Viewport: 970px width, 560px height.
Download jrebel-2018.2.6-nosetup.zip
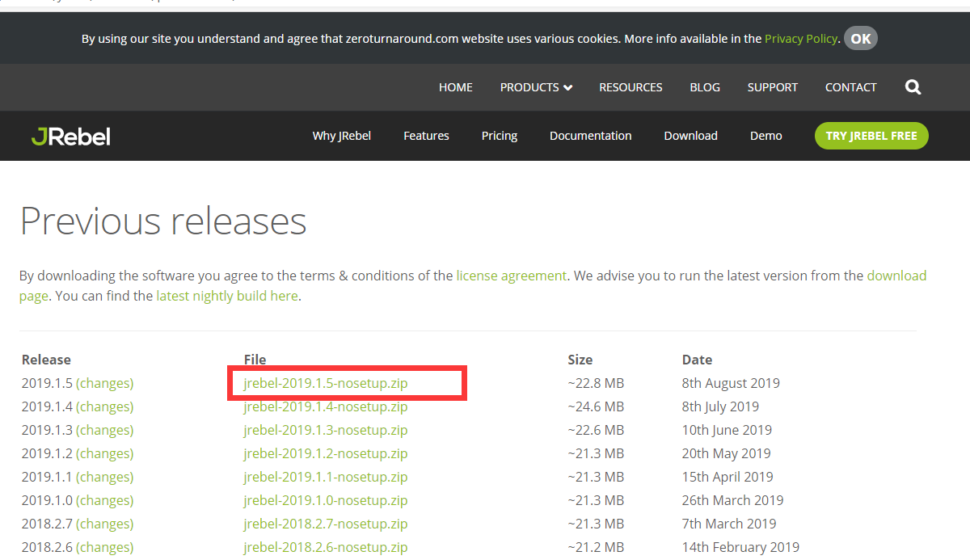click(x=326, y=547)
